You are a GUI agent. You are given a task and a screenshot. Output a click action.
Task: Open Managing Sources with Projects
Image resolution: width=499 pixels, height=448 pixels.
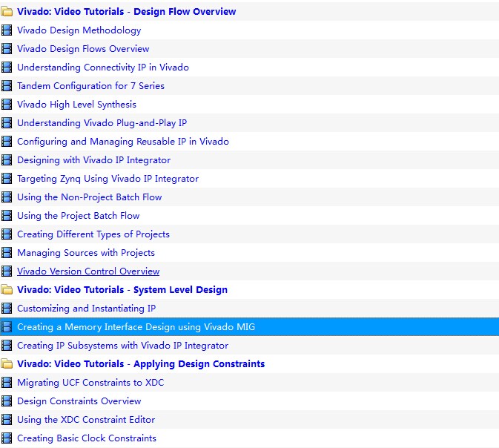[86, 253]
